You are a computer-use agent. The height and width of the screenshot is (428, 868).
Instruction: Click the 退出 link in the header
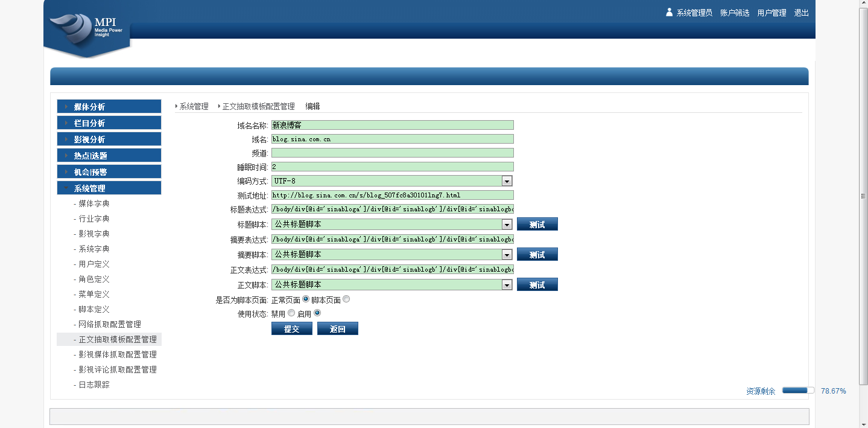click(x=801, y=13)
